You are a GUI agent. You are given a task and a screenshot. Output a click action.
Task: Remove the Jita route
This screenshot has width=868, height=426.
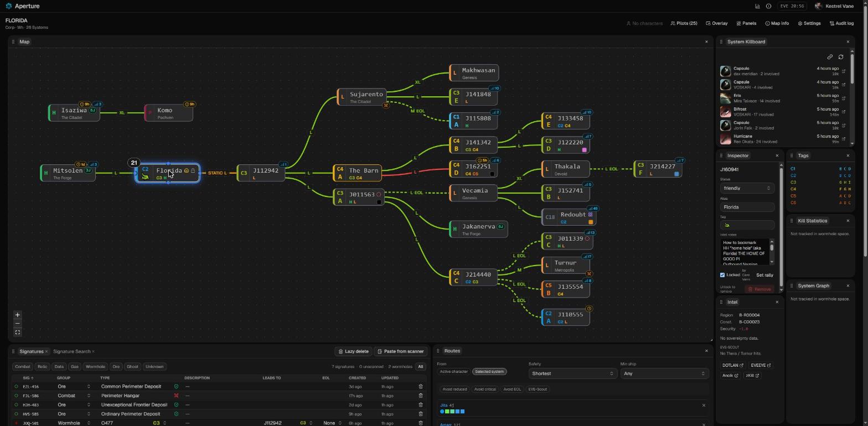click(704, 406)
